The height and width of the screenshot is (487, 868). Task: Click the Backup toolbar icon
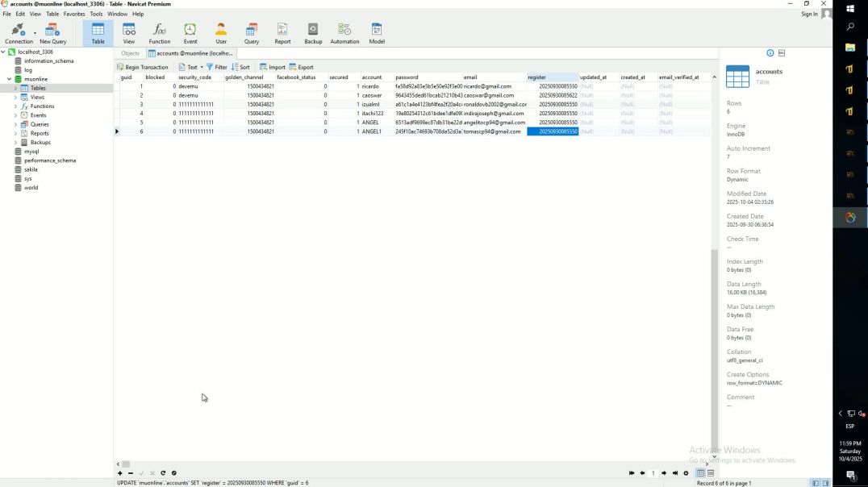pos(313,33)
